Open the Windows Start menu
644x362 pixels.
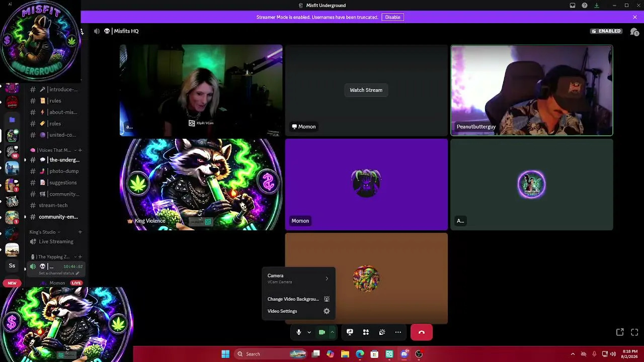pyautogui.click(x=225, y=354)
